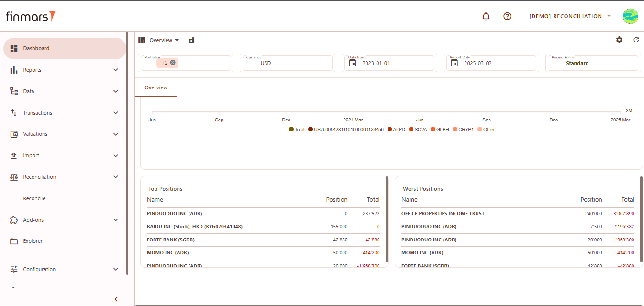Click the Date from calendar icon
The width and height of the screenshot is (644, 306).
point(353,63)
